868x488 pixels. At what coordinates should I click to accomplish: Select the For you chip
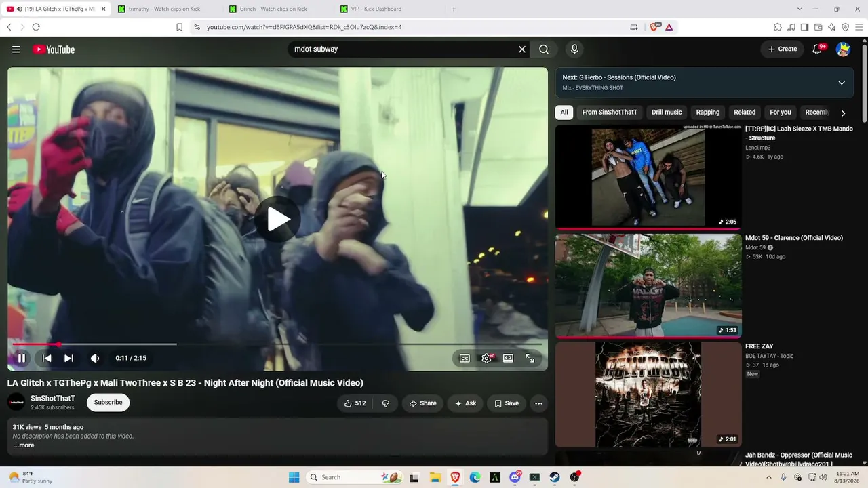781,113
